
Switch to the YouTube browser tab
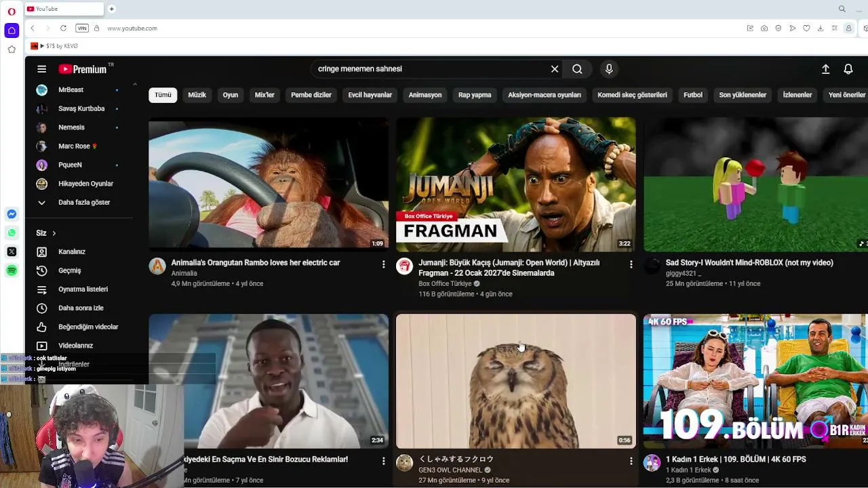coord(64,9)
